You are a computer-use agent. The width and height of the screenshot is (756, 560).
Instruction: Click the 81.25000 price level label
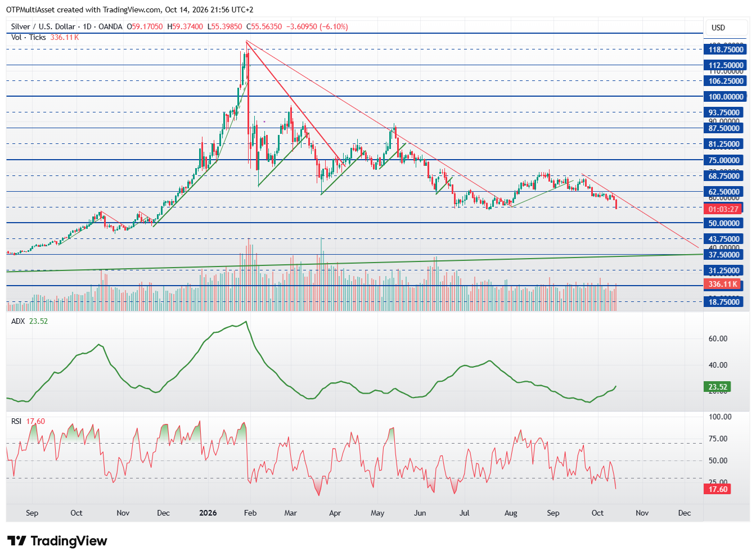pyautogui.click(x=723, y=144)
